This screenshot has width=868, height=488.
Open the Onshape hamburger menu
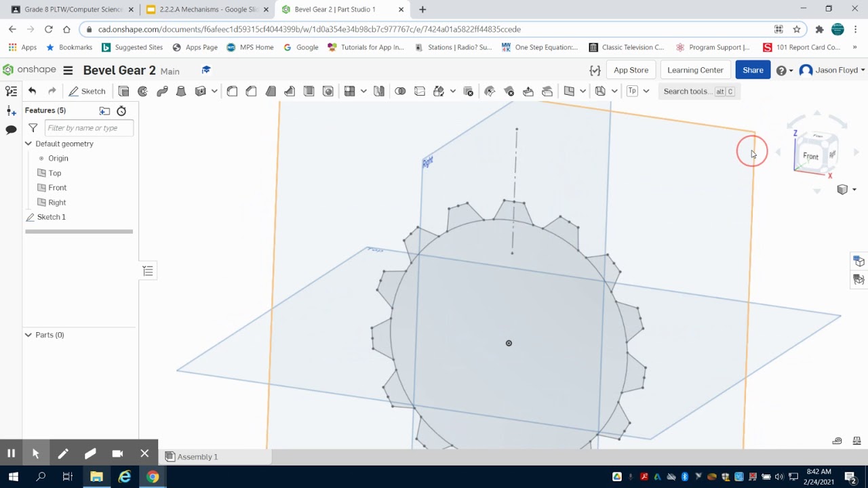68,70
